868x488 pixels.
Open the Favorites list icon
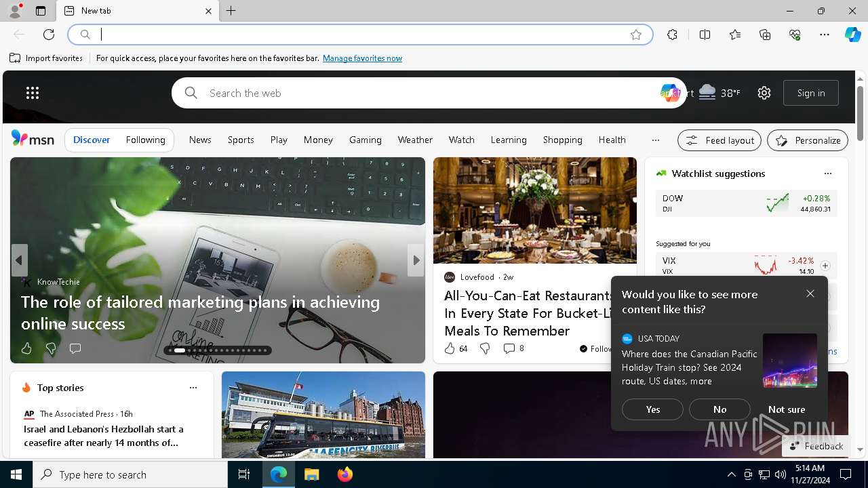[735, 35]
